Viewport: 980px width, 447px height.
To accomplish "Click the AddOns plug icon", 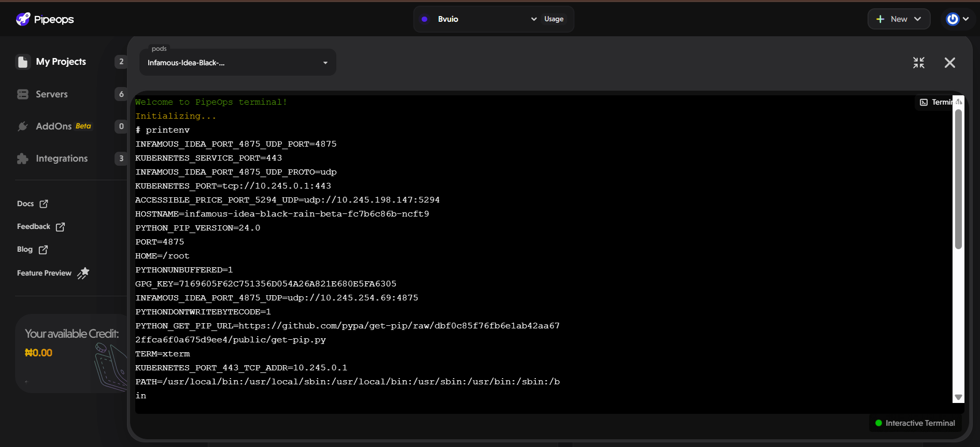I will click(x=23, y=126).
